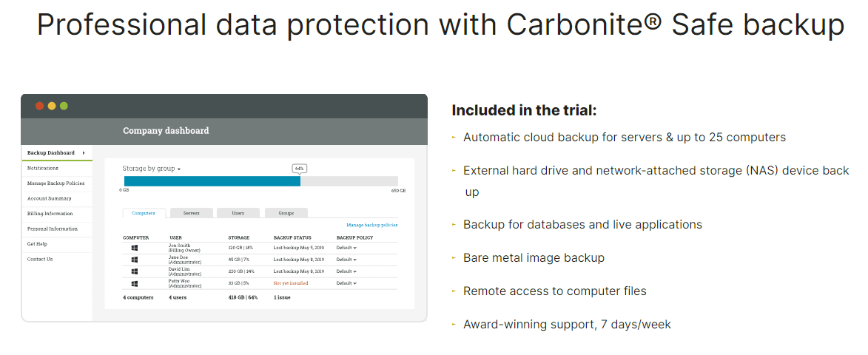868x355 pixels.
Task: Click the Windows icon in Patty Woo's row
Action: point(135,283)
